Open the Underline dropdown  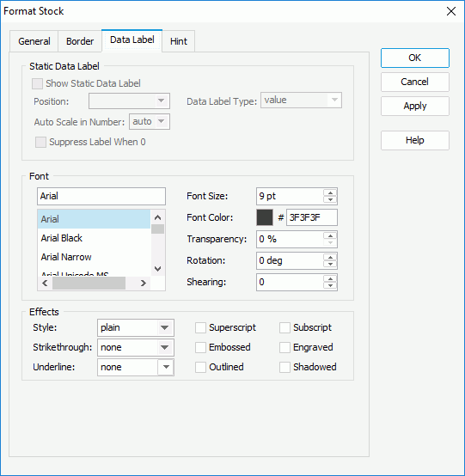(x=136, y=368)
